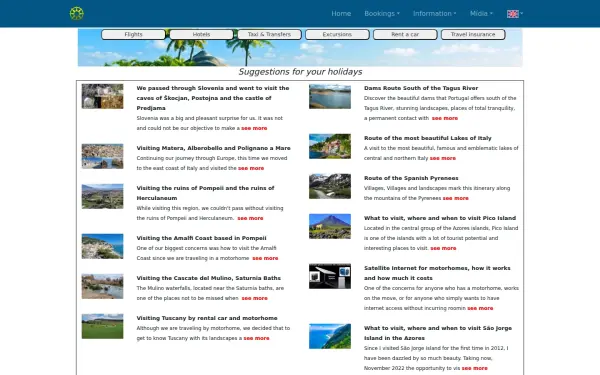Image resolution: width=600 pixels, height=375 pixels.
Task: Go to the Home menu item
Action: (341, 13)
